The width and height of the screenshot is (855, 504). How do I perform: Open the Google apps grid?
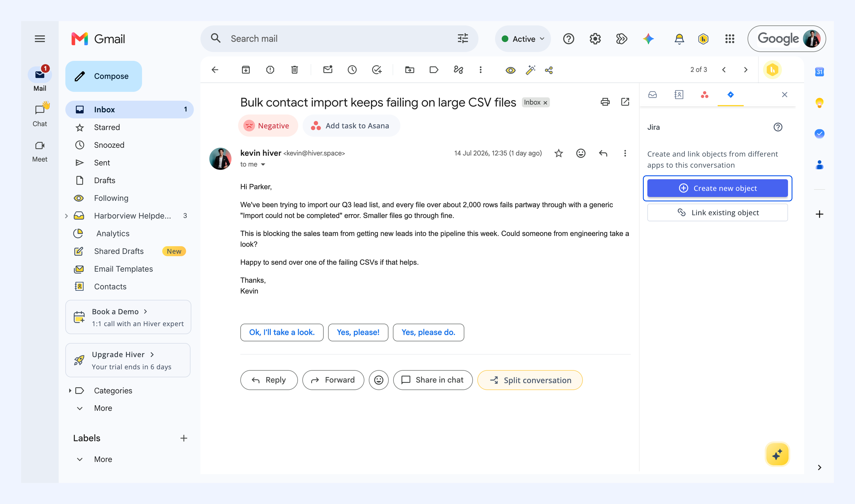click(730, 39)
